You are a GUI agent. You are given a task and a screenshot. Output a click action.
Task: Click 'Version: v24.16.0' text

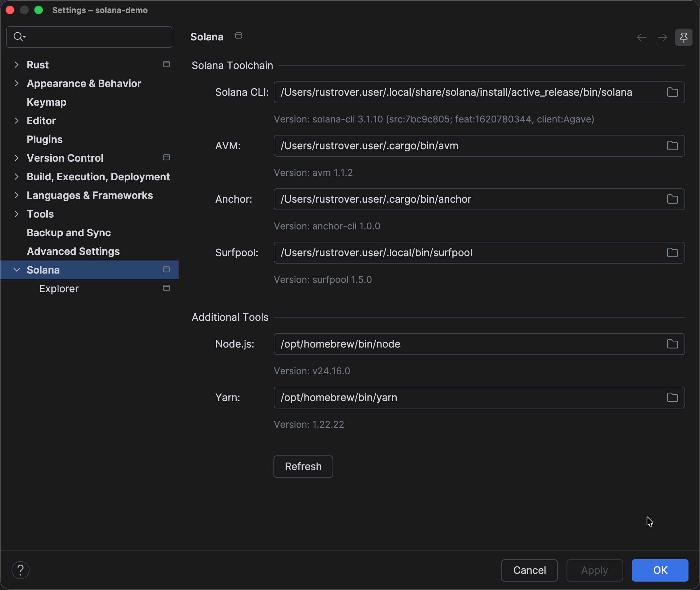[x=312, y=371]
